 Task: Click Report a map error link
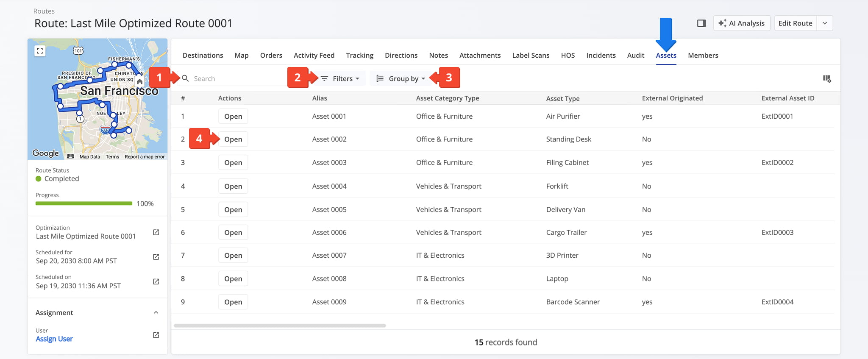(145, 156)
